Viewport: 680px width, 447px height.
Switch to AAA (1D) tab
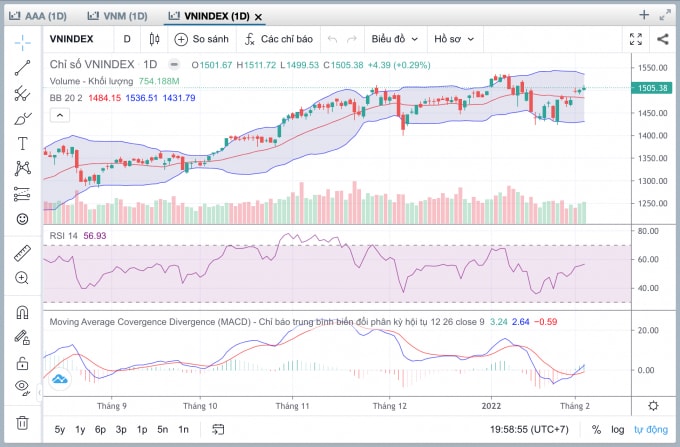[38, 16]
